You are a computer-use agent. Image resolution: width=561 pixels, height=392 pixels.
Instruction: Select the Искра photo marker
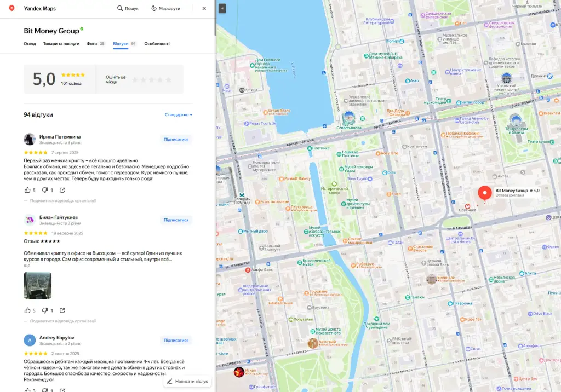(x=239, y=372)
